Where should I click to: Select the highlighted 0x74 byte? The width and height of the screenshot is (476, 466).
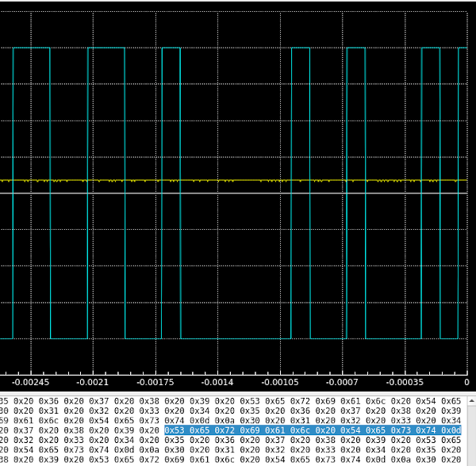click(x=426, y=430)
